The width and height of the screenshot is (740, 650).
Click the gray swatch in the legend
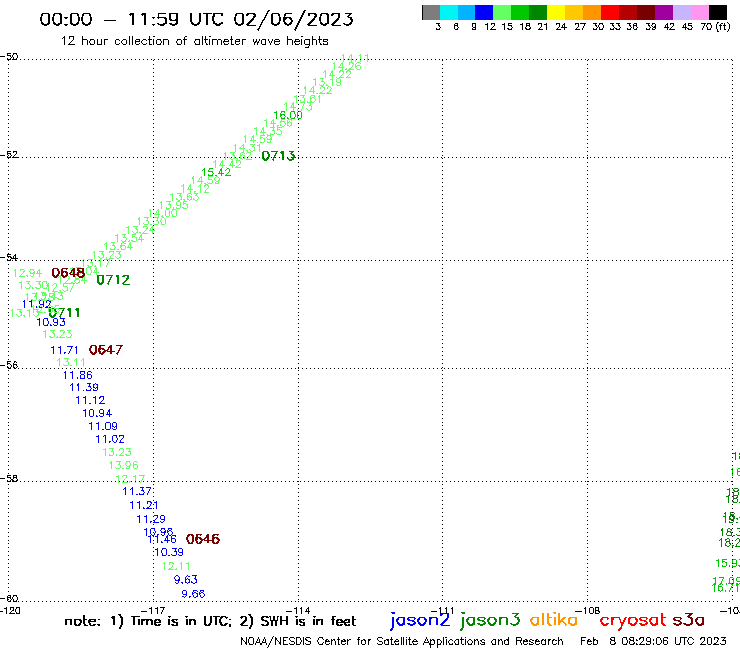(431, 12)
